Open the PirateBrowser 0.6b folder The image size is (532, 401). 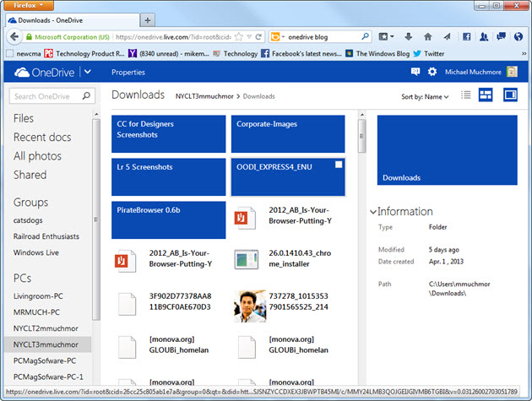(x=168, y=219)
